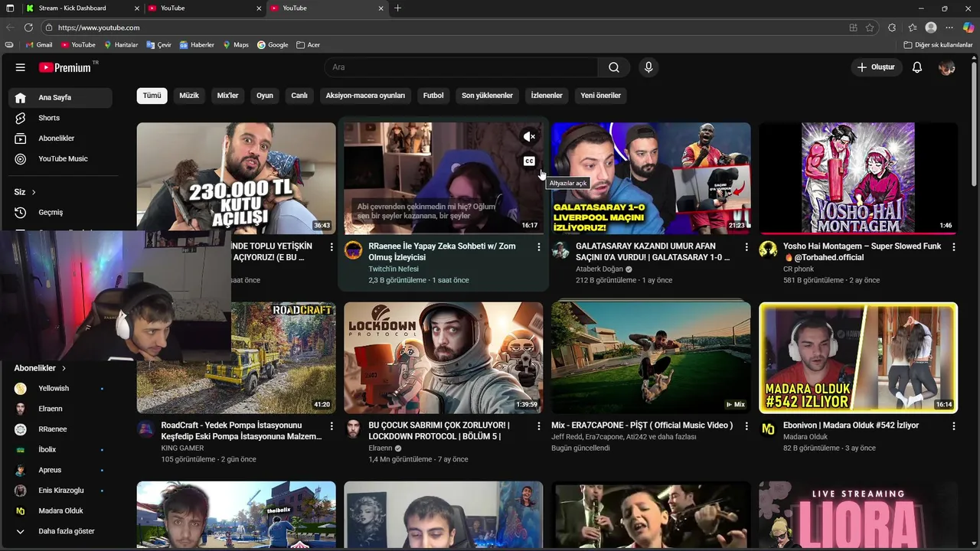980x551 pixels.
Task: Select the Yeni öneriler chip
Action: coord(601,96)
